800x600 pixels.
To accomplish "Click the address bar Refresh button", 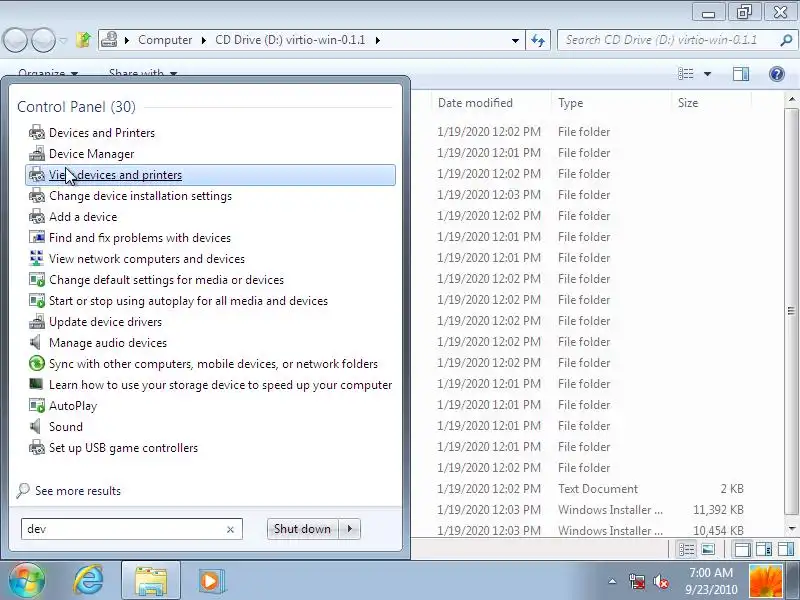I will click(x=538, y=40).
